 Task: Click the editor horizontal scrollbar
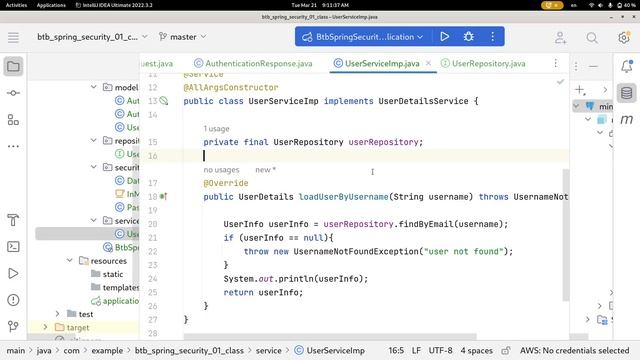pos(330,337)
